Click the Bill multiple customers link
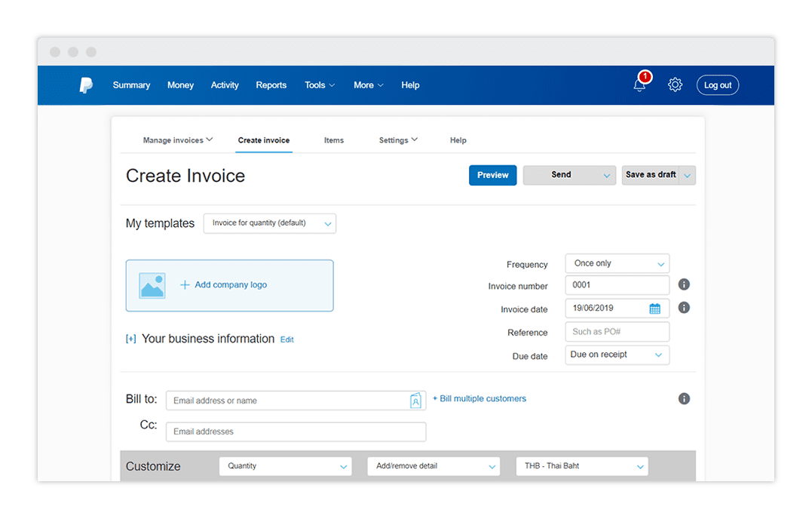The width and height of the screenshot is (812, 528). [x=479, y=399]
